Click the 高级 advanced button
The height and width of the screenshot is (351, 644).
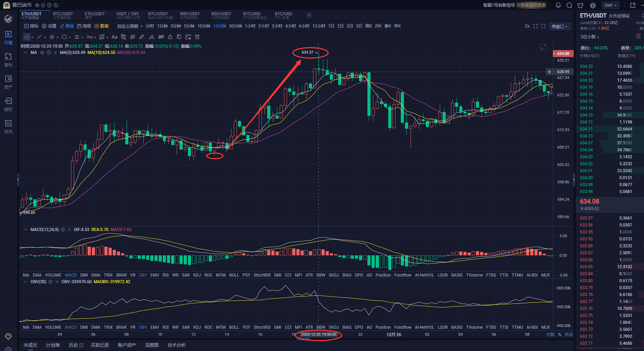tap(84, 26)
